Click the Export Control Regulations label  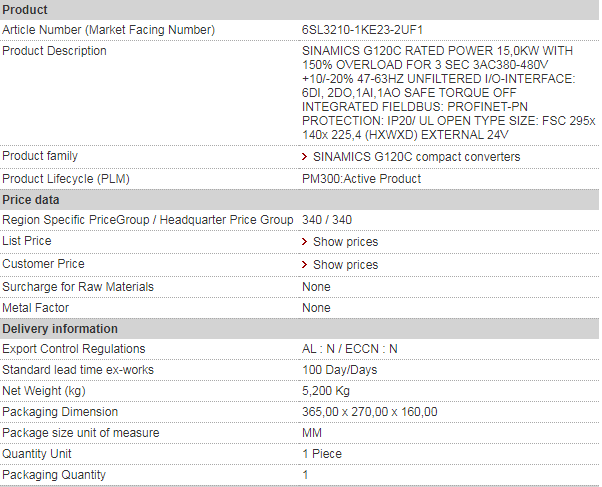[x=74, y=349]
